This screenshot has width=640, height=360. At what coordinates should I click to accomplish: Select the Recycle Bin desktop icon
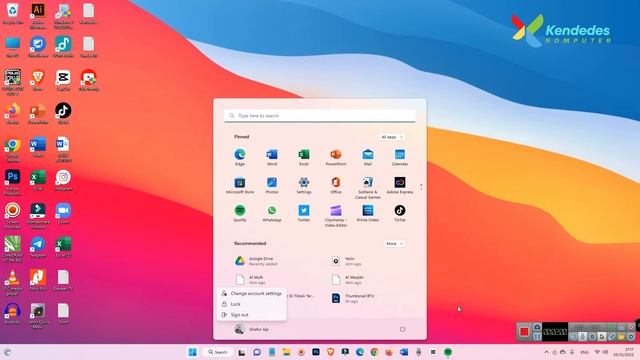[13, 13]
